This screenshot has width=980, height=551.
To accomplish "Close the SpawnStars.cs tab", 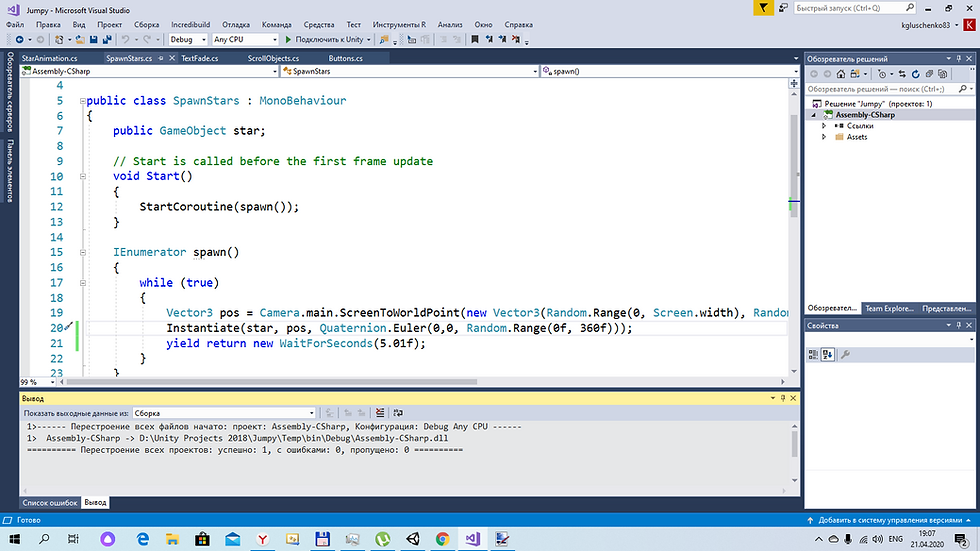I will click(172, 58).
